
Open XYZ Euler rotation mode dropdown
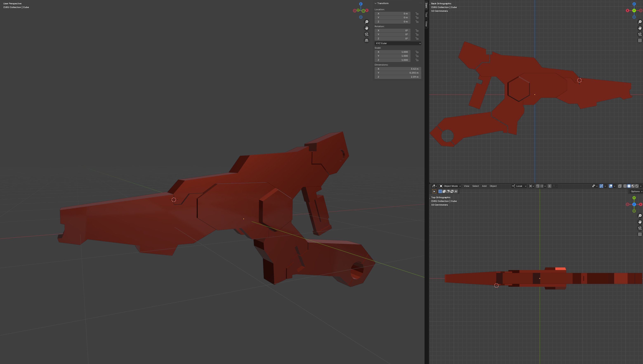click(x=398, y=43)
